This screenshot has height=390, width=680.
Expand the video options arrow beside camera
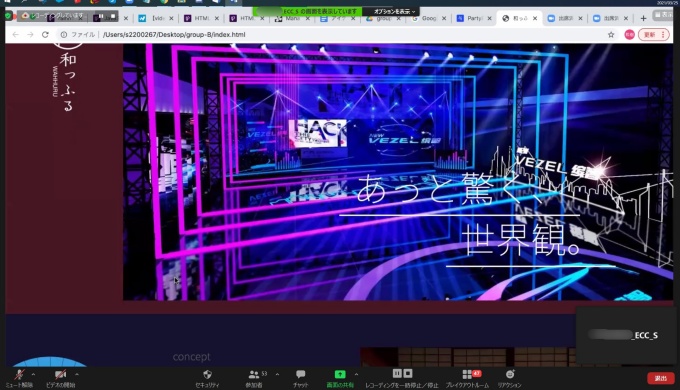[77, 374]
